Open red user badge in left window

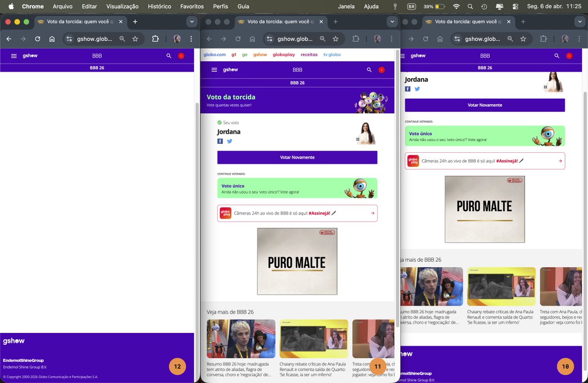(181, 56)
